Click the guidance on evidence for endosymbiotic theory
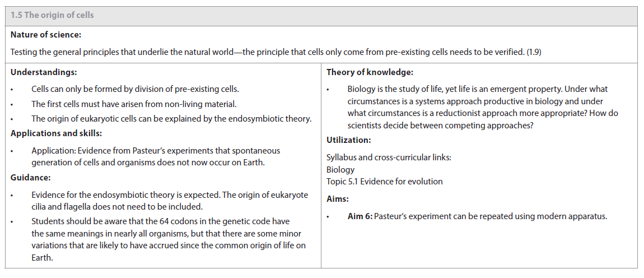The height and width of the screenshot is (278, 644). [x=170, y=200]
